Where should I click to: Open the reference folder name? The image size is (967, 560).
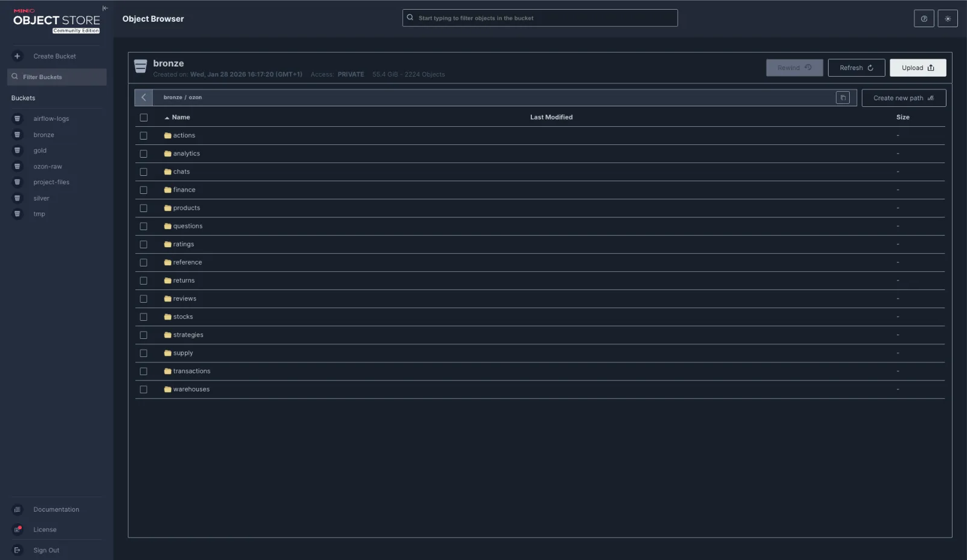187,262
